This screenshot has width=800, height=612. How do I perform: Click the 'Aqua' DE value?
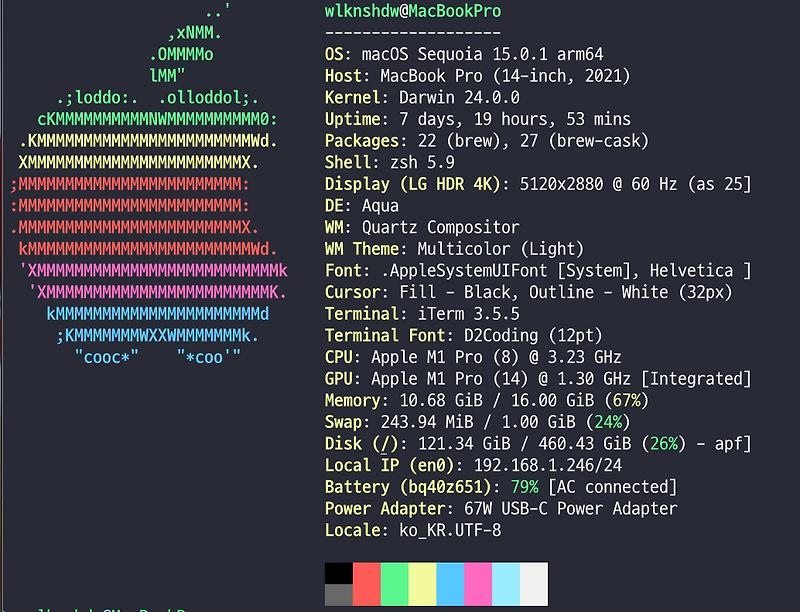pyautogui.click(x=380, y=206)
